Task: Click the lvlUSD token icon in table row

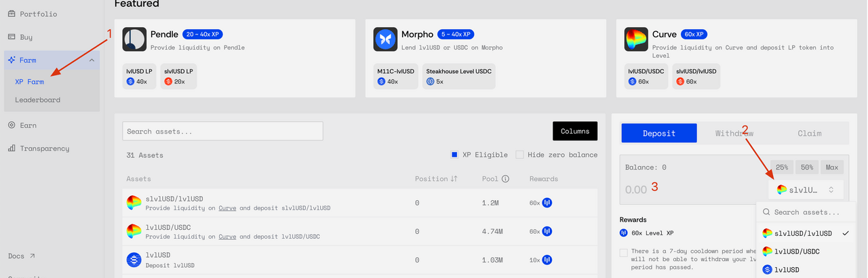Action: click(x=134, y=260)
